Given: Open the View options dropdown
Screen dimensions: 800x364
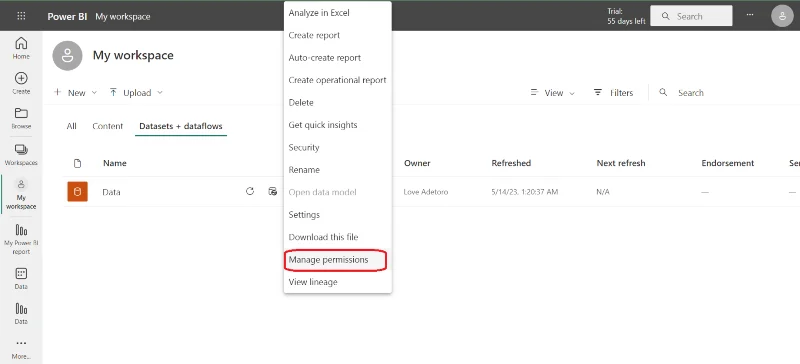Looking at the screenshot, I should 553,93.
